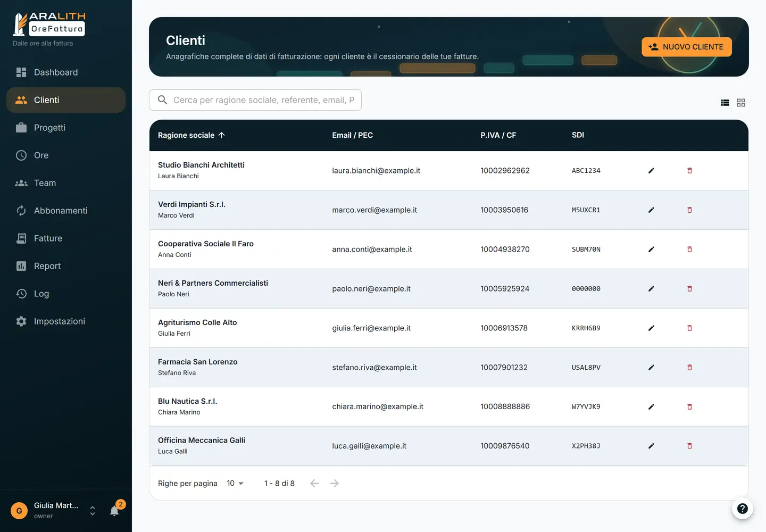Viewport: 766px width, 532px height.
Task: Edit Neri & Partners Commercialisti client
Action: [x=651, y=289]
